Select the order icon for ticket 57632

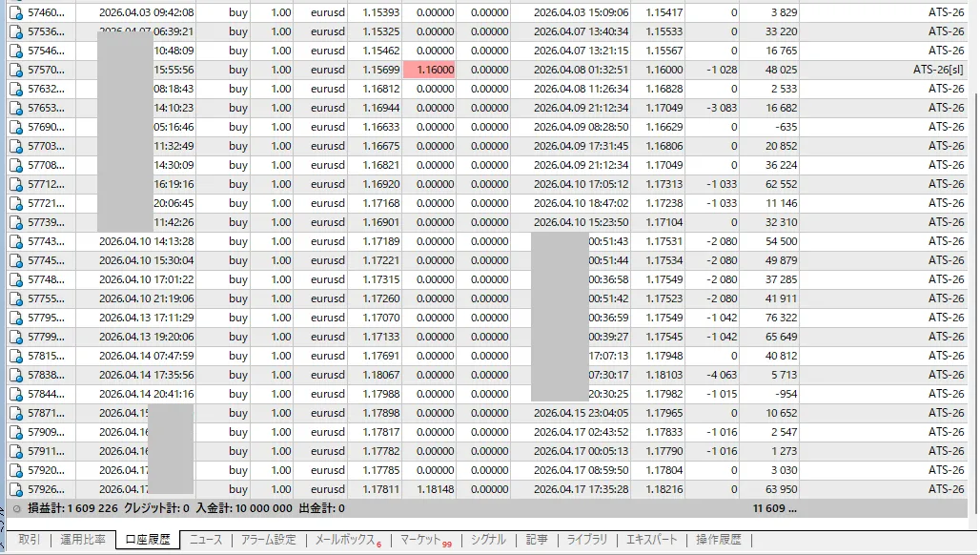[x=16, y=89]
